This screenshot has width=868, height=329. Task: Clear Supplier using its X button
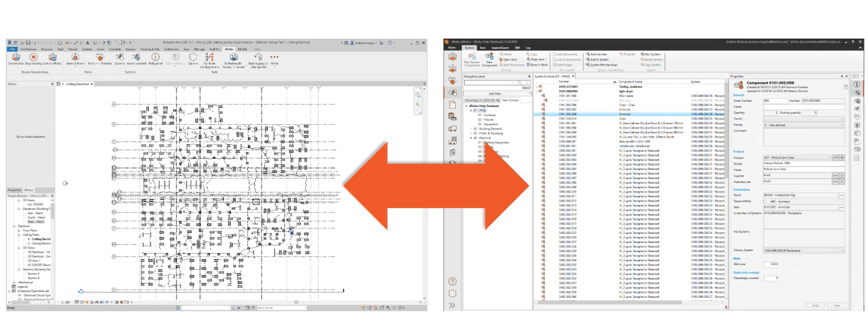click(x=842, y=175)
